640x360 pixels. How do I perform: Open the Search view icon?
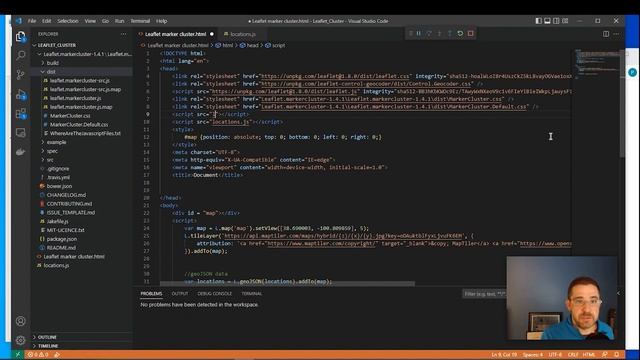[21, 55]
